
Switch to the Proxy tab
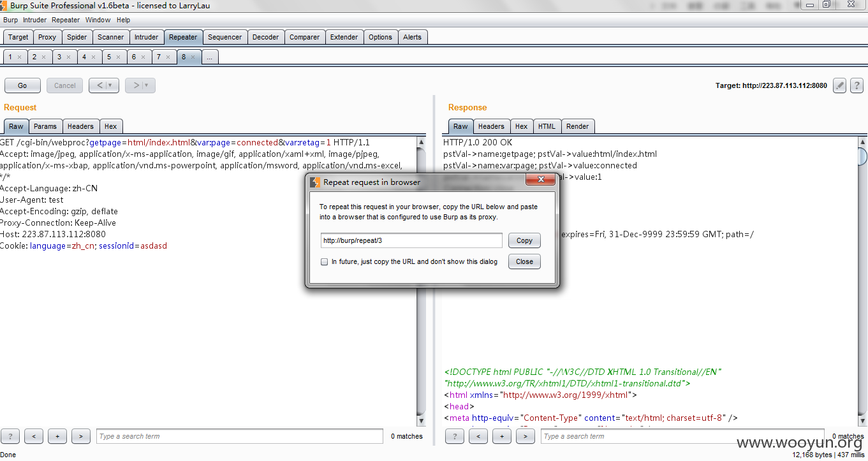47,37
